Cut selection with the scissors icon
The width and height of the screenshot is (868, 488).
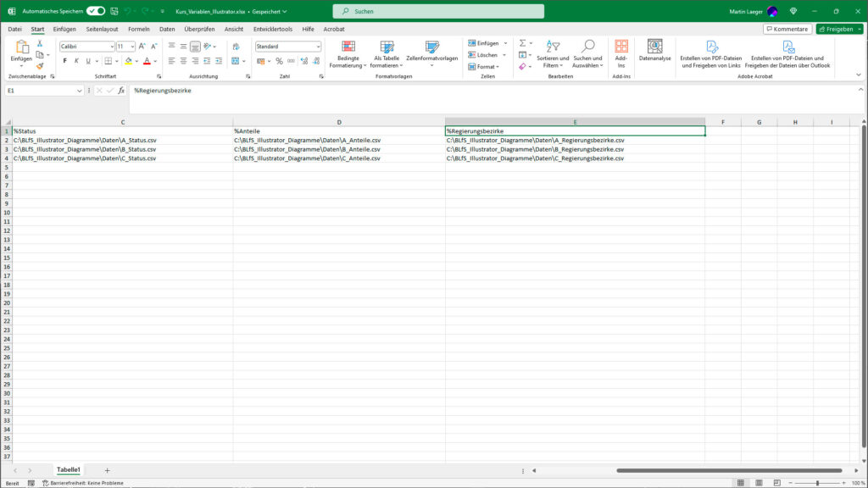pyautogui.click(x=39, y=43)
